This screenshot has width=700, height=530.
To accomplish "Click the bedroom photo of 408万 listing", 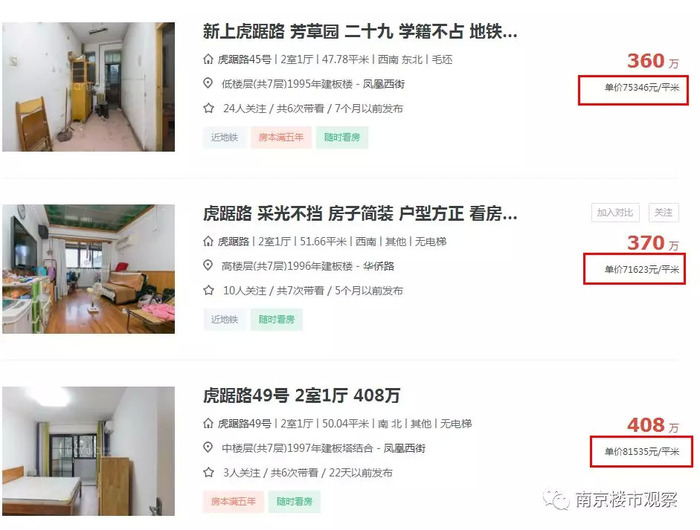I will pos(88,451).
